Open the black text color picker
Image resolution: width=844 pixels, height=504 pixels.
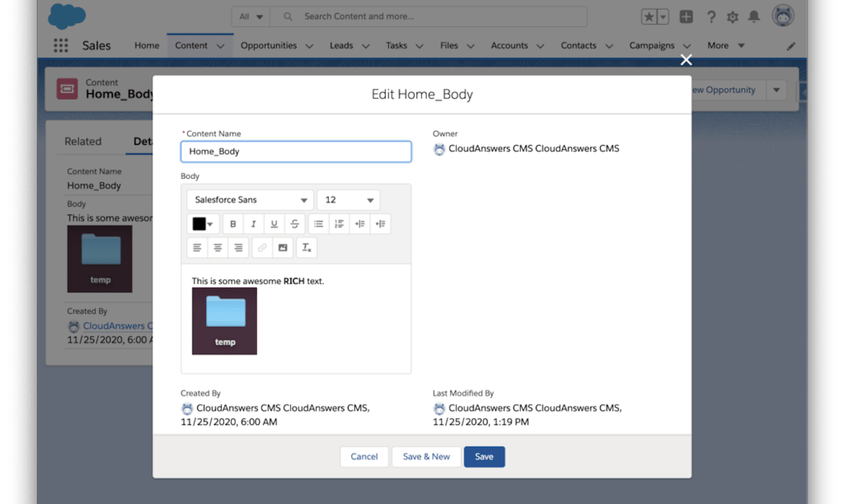203,224
